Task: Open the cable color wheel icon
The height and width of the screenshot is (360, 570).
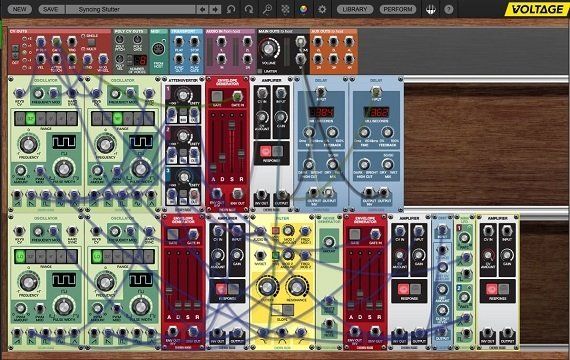Action: [x=303, y=9]
